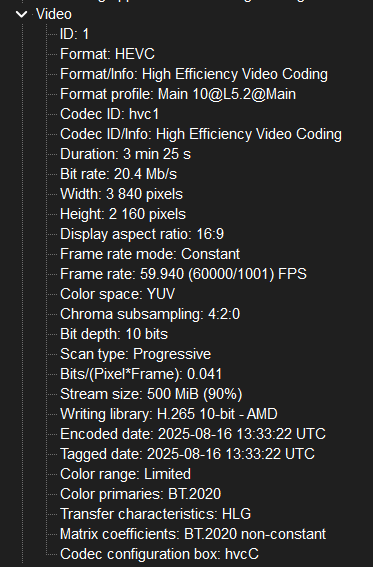Click Display aspect ratio: 16:9 entry
Image resolution: width=373 pixels, height=567 pixels.
(x=142, y=234)
